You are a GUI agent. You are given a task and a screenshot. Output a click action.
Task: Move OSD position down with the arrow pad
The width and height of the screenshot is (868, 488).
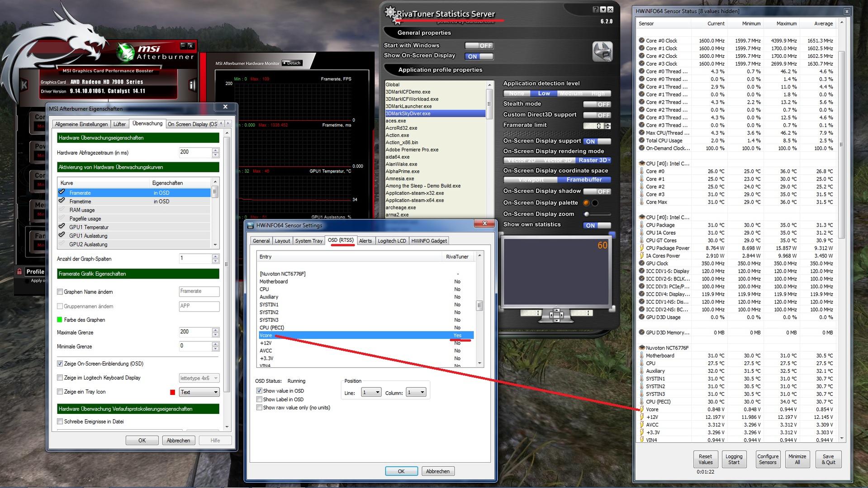pos(556,320)
